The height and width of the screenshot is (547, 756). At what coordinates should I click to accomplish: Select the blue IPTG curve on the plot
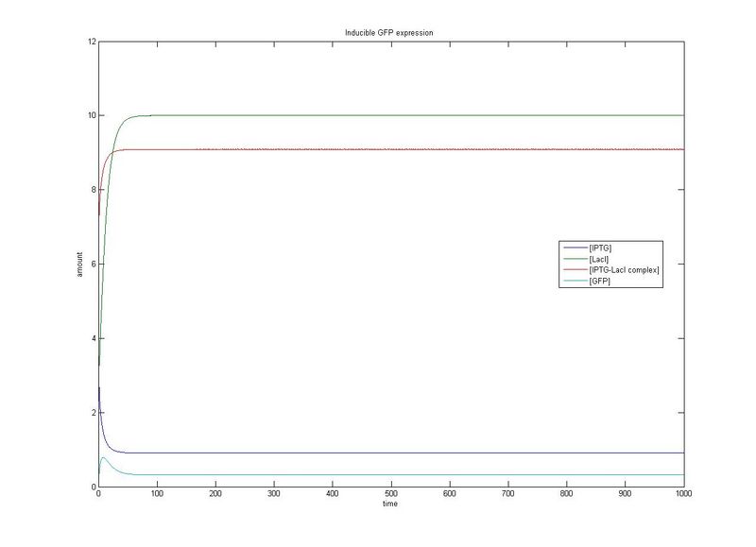(378, 453)
